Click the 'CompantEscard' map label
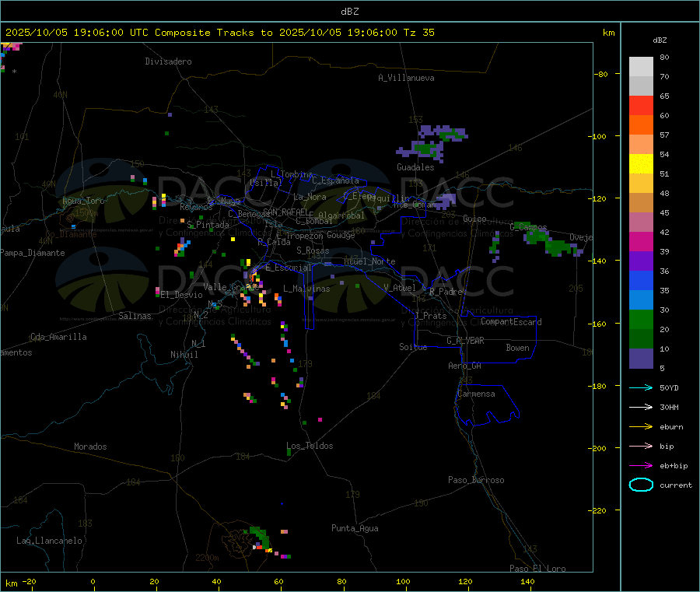The height and width of the screenshot is (592, 700). pyautogui.click(x=511, y=321)
